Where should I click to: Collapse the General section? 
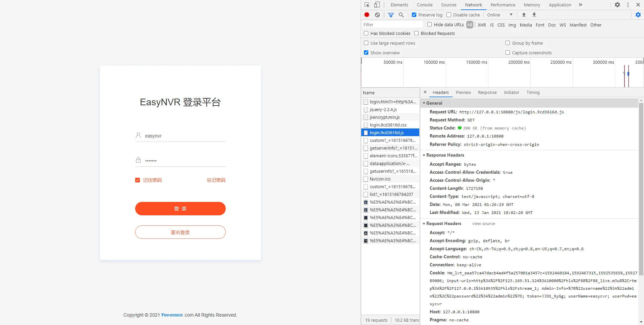point(434,103)
